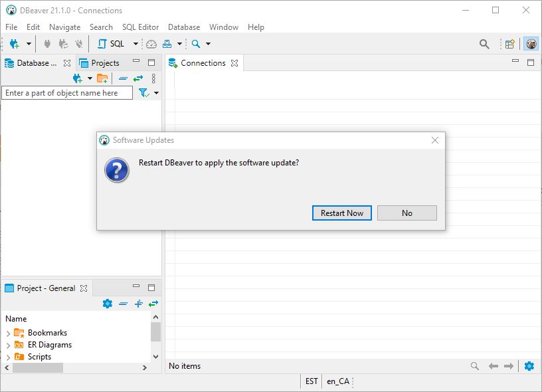The width and height of the screenshot is (542, 392).
Task: Open Project panel settings gear
Action: coord(108,304)
